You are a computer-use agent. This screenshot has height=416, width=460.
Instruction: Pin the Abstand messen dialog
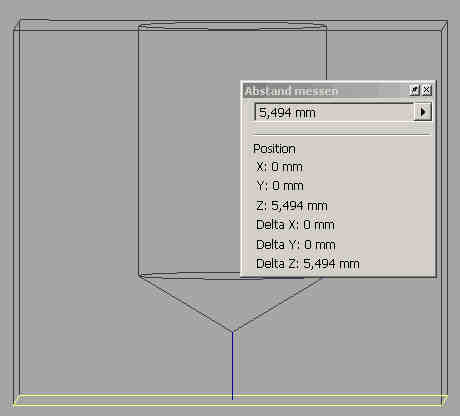tap(414, 90)
